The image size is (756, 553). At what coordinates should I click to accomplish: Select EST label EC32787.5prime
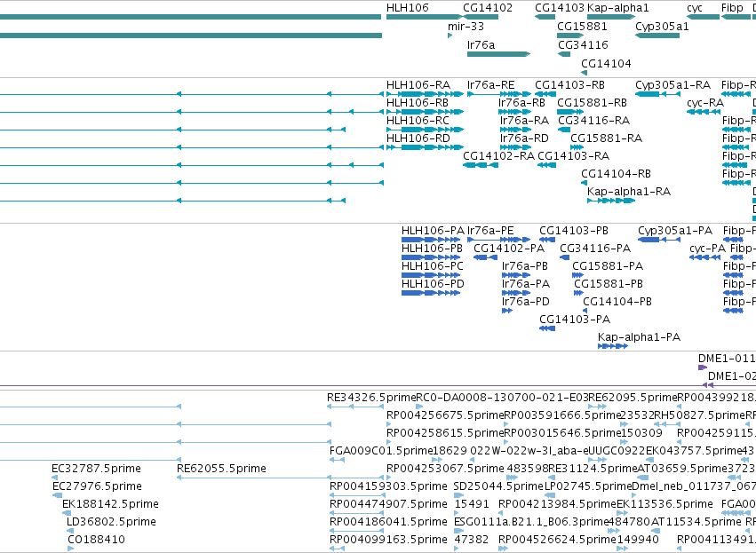(97, 469)
